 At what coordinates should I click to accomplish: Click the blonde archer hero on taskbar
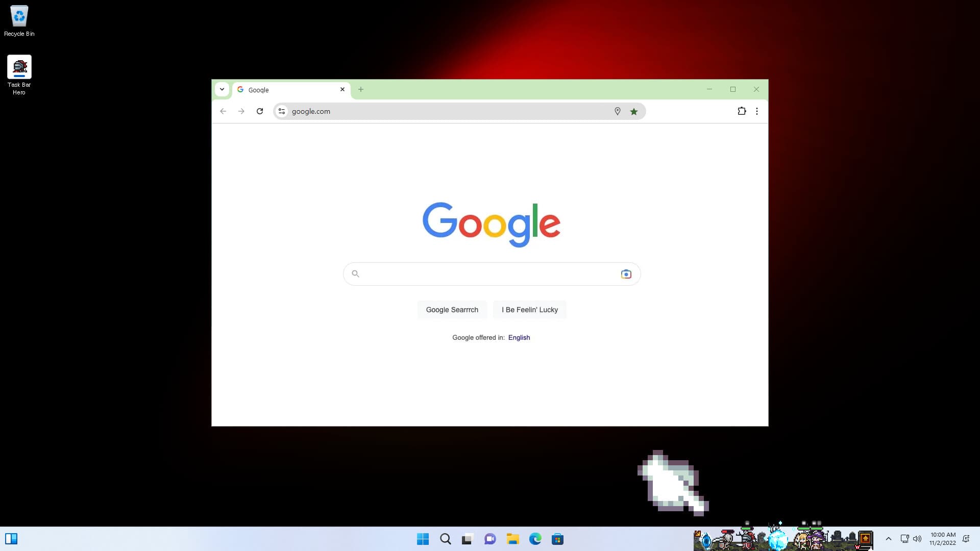coord(803,541)
